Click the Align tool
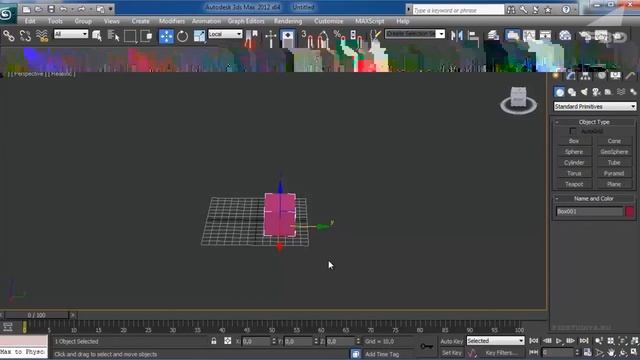 pos(473,36)
